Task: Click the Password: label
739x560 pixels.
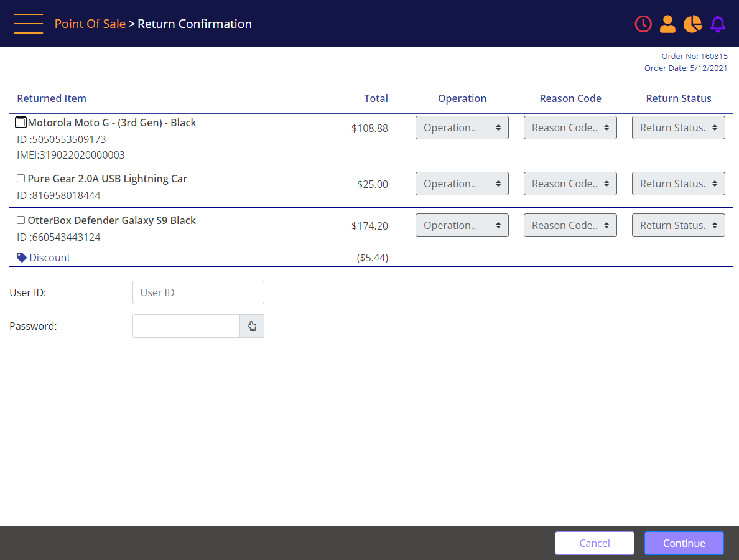Action: (x=33, y=326)
